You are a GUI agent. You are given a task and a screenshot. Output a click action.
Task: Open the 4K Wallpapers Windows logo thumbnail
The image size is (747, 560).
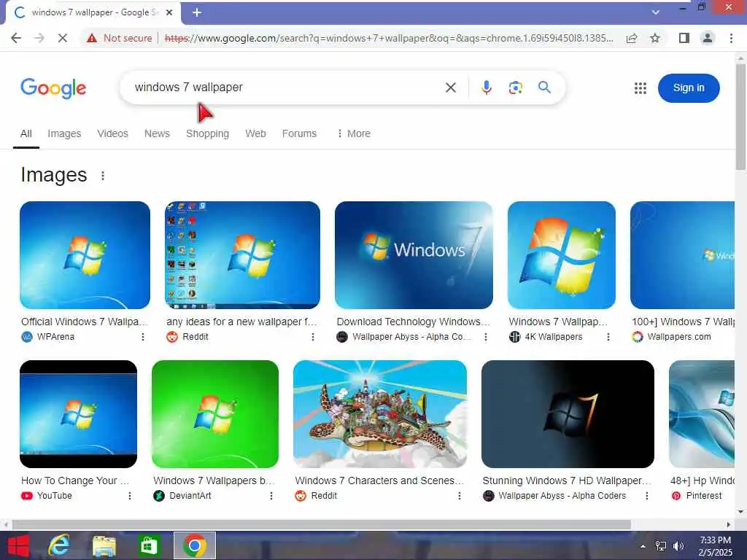(x=562, y=254)
